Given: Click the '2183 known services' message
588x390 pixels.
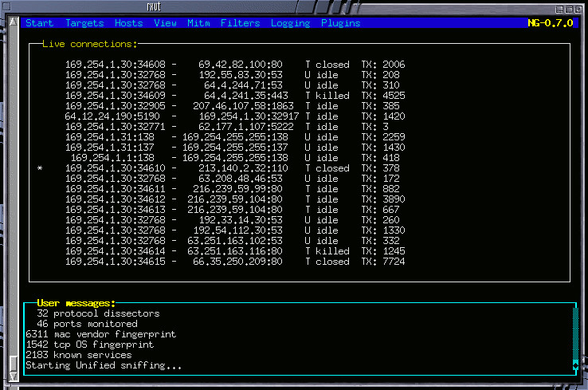Looking at the screenshot, I should pyautogui.click(x=79, y=356).
